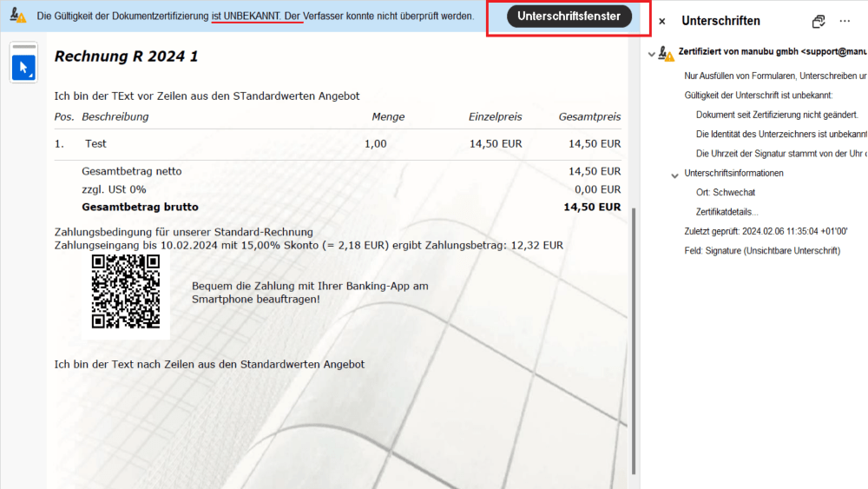This screenshot has height=489, width=868.
Task: Collapse the Zertifiziert von manubu gmbh entry
Action: pos(651,54)
